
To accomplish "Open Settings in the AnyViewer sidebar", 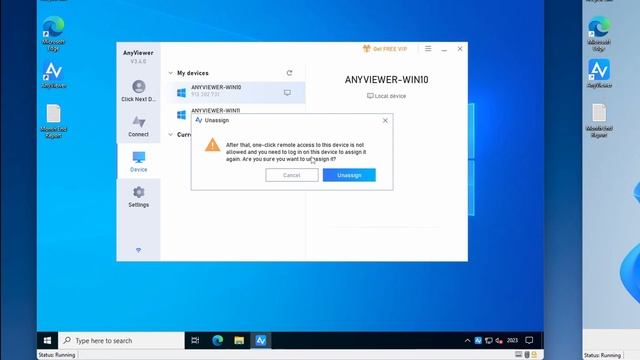I will point(138,196).
